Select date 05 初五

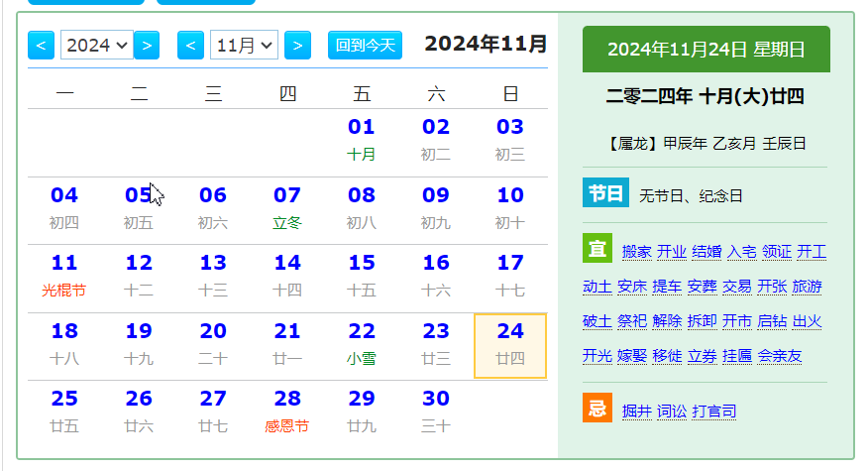pos(139,208)
